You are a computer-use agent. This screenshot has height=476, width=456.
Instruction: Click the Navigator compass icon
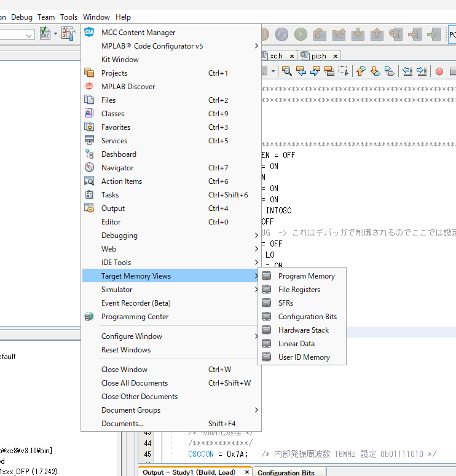click(x=89, y=168)
